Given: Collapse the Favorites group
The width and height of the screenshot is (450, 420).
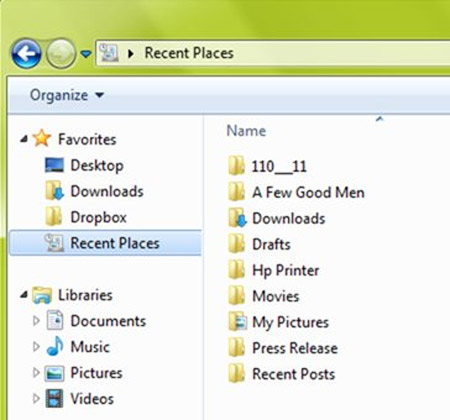Looking at the screenshot, I should 24,139.
